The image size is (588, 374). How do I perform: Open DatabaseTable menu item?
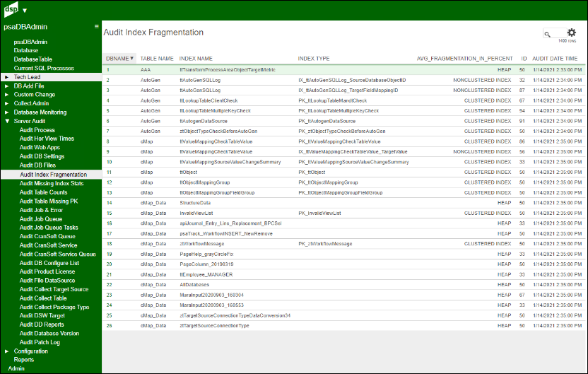33,59
